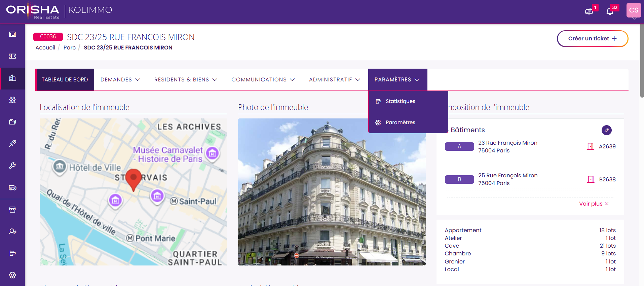Collapse the Paramètres dropdown tab

click(x=397, y=80)
